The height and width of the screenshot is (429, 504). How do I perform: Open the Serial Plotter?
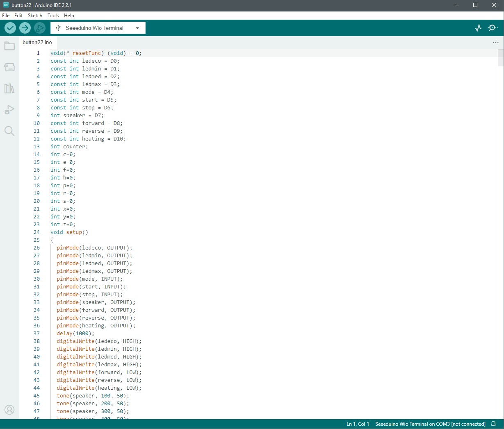click(478, 28)
